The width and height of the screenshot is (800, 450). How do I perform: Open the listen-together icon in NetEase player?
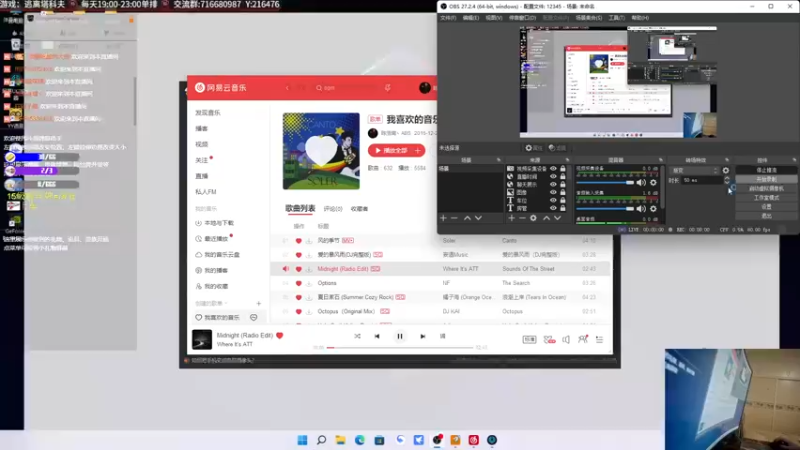point(583,339)
